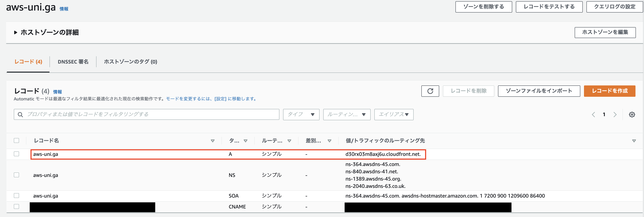The width and height of the screenshot is (644, 217).
Task: Open the エイリアス filter dropdown
Action: (x=394, y=114)
